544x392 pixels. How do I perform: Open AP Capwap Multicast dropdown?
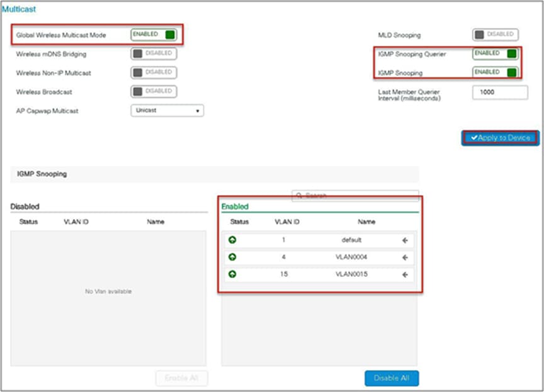pyautogui.click(x=167, y=111)
